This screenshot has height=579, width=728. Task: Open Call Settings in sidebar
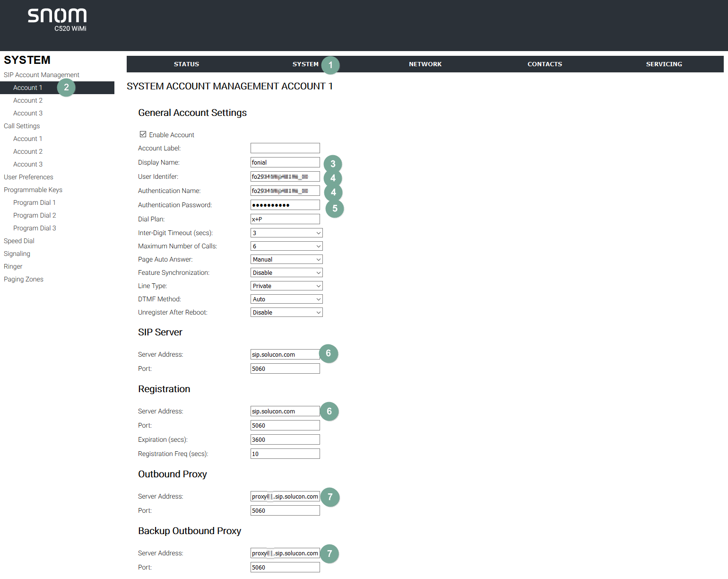pos(22,126)
